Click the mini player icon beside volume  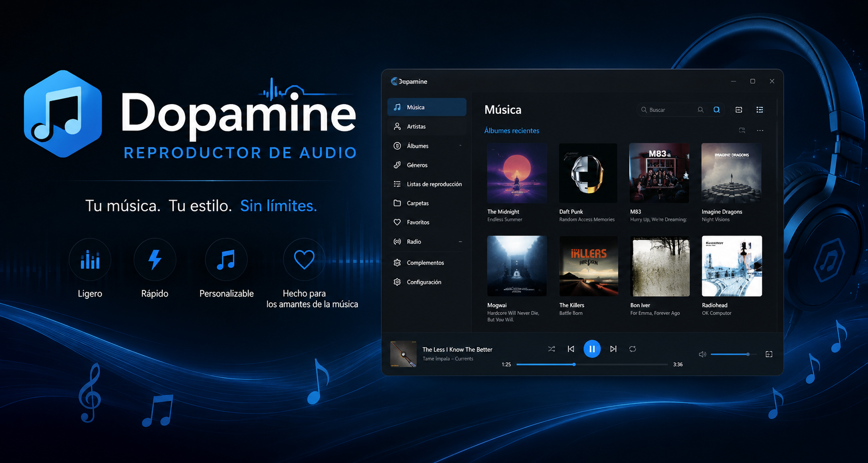point(769,354)
